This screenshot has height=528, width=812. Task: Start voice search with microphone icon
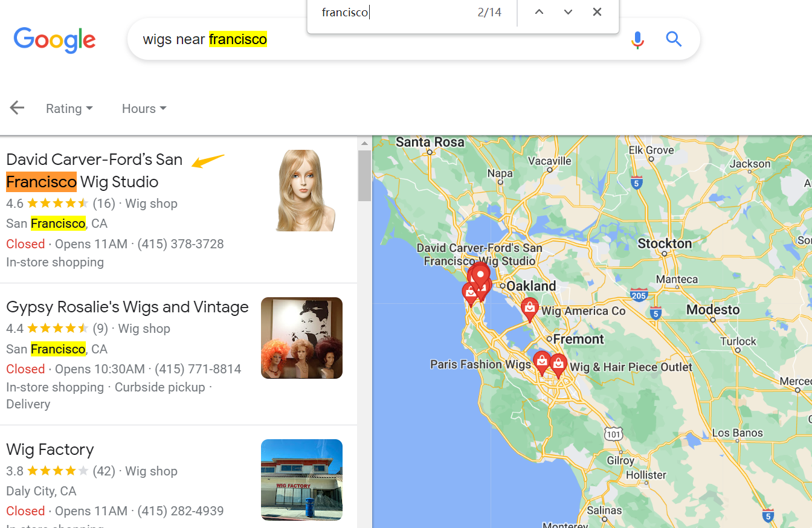point(637,40)
